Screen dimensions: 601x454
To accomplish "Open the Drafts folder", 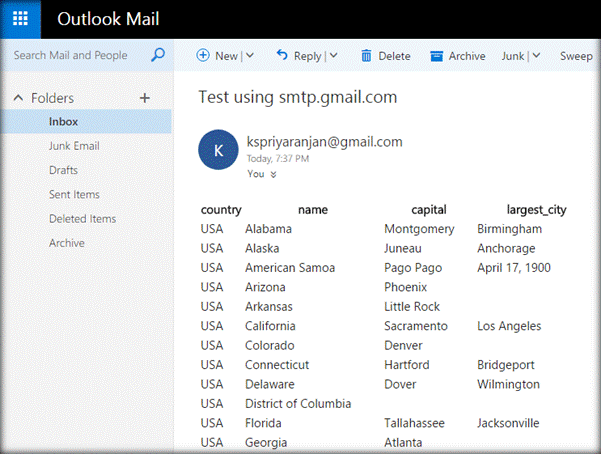I will (x=63, y=170).
